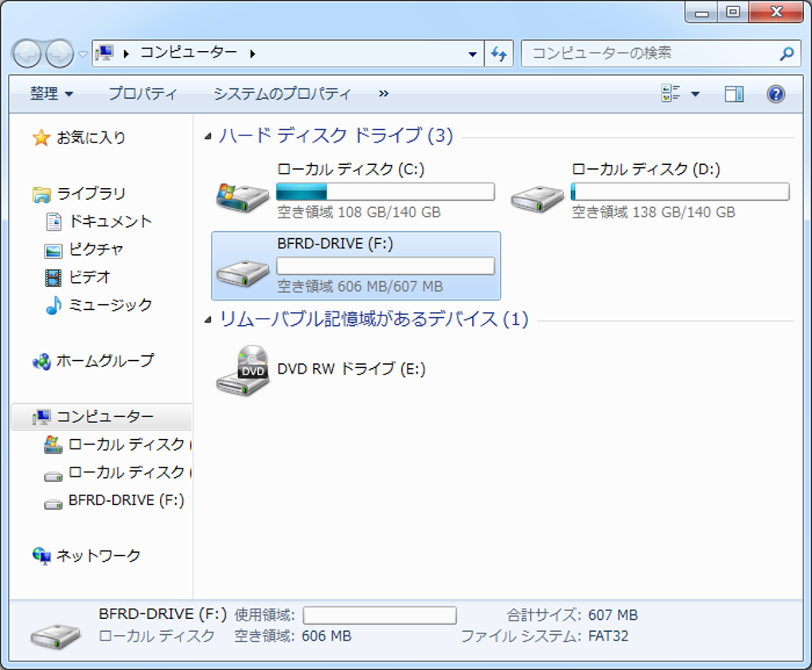Click the refresh arrows icon by address bar
Image resolution: width=812 pixels, height=670 pixels.
[499, 53]
